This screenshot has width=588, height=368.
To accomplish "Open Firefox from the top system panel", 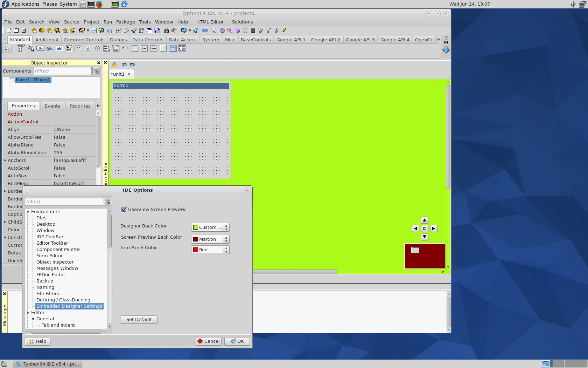I will pyautogui.click(x=99, y=4).
